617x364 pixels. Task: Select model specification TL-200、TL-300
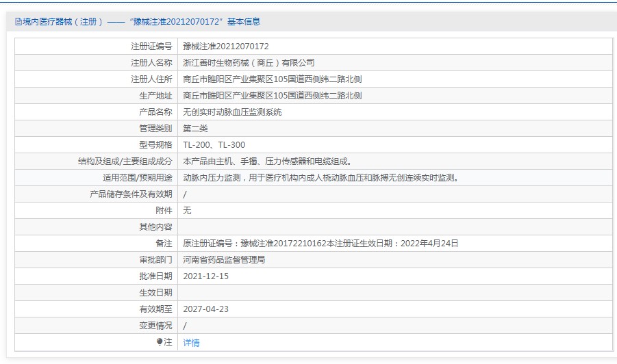[x=214, y=145]
